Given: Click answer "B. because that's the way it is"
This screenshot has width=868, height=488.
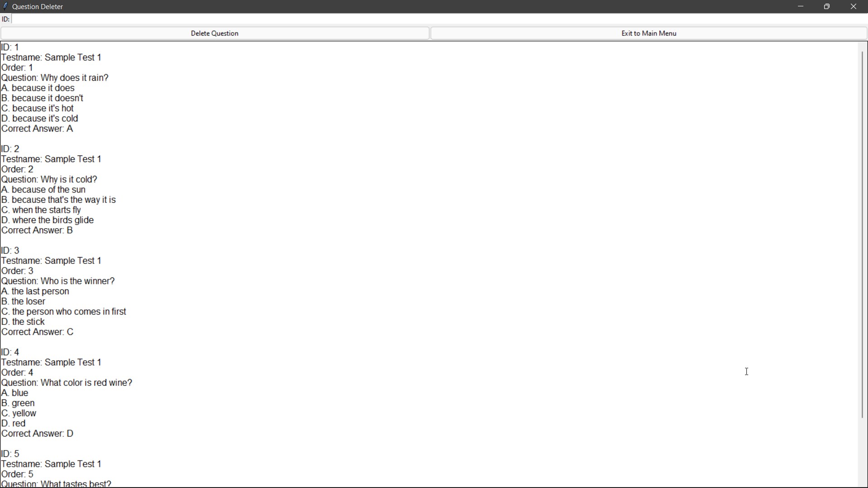Looking at the screenshot, I should click(59, 200).
